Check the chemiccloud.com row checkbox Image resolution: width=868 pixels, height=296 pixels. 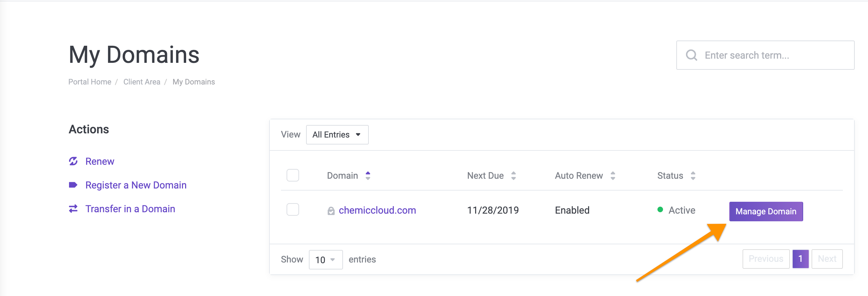(x=293, y=209)
